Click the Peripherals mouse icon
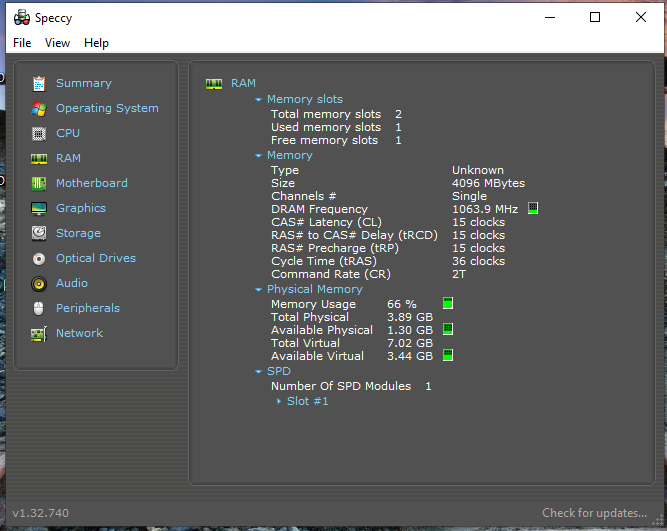Screen dimensions: 667x531 [39, 309]
